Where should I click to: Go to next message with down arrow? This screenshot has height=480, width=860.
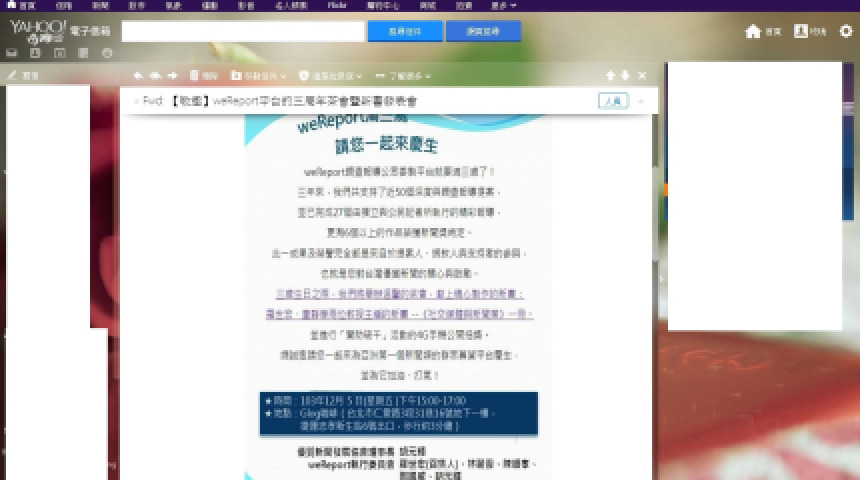(625, 75)
